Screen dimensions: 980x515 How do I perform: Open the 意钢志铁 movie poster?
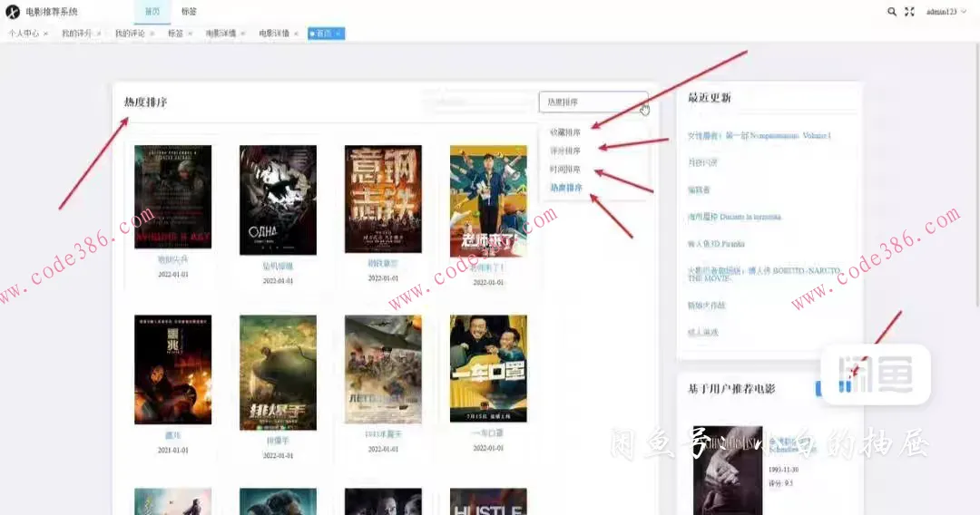[383, 199]
